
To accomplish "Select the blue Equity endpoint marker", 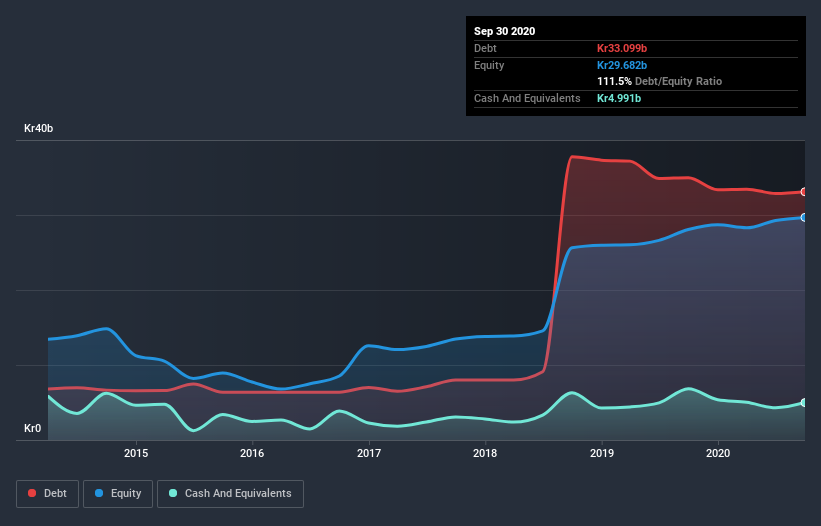I will coord(804,217).
